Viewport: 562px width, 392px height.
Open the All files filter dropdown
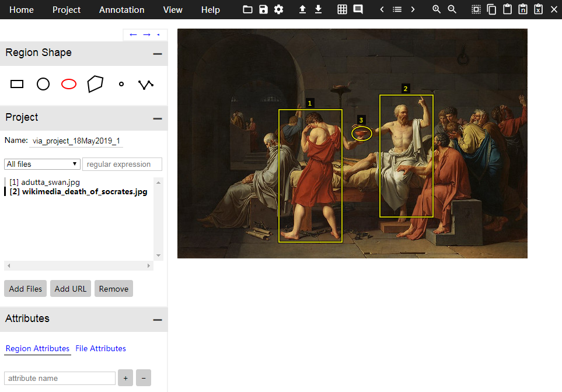coord(42,164)
